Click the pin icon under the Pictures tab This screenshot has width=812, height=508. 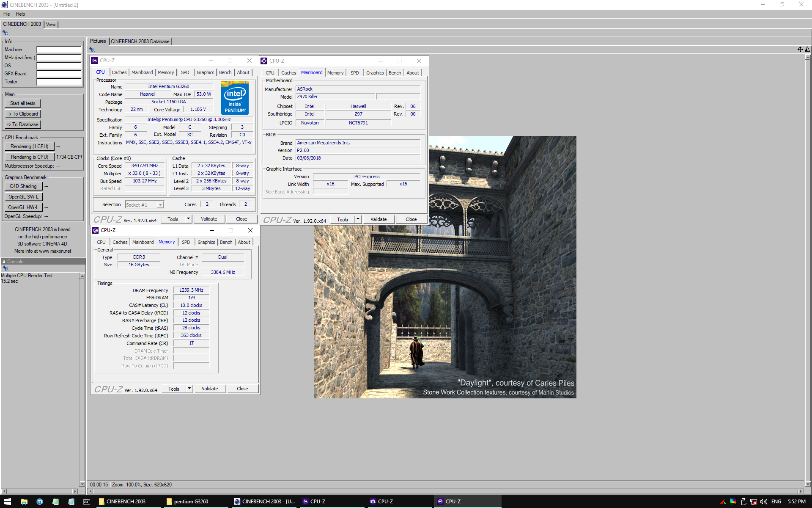[92, 49]
